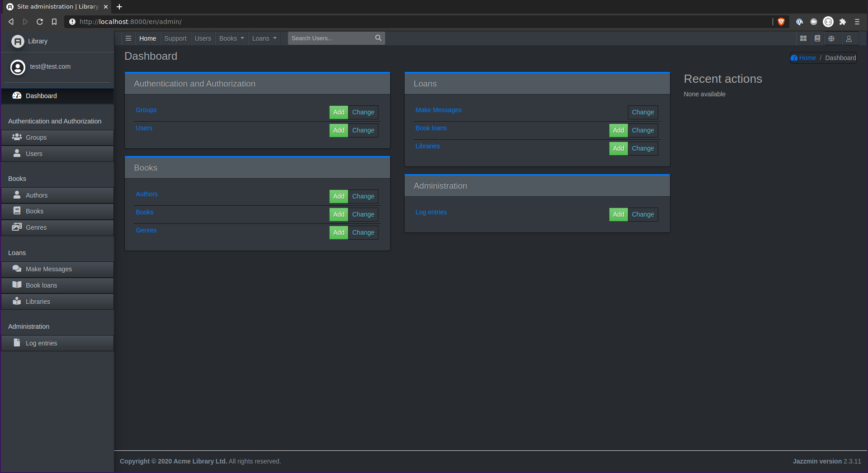Click the search magnifier icon
The height and width of the screenshot is (473, 868).
378,38
